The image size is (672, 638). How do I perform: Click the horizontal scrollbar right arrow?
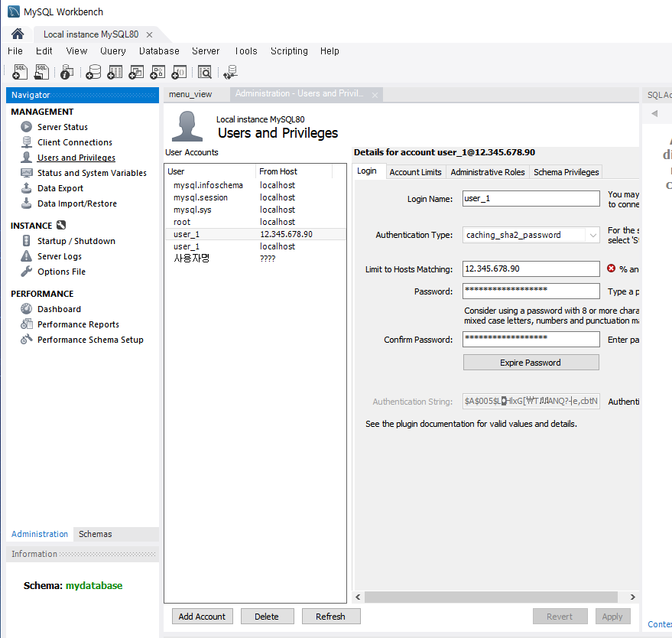pyautogui.click(x=632, y=597)
